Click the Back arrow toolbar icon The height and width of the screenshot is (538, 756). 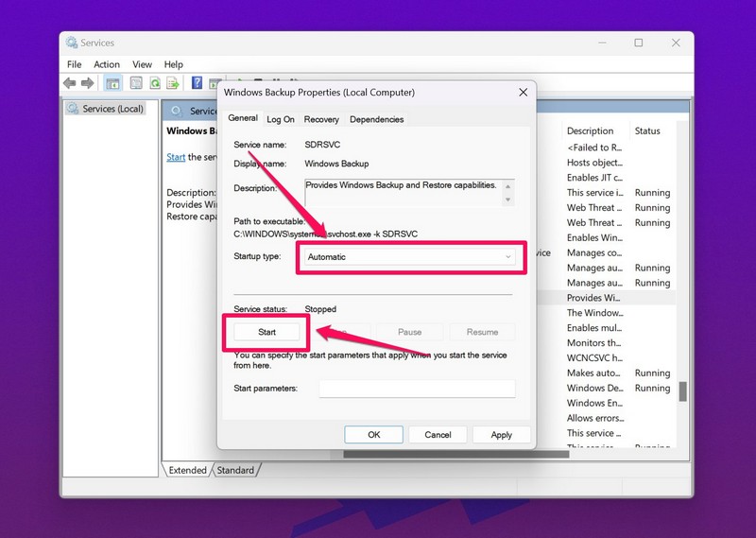(x=70, y=83)
